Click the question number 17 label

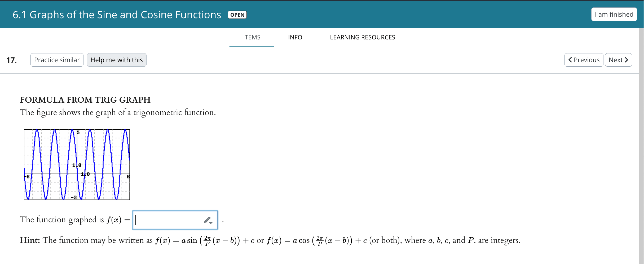(x=12, y=60)
